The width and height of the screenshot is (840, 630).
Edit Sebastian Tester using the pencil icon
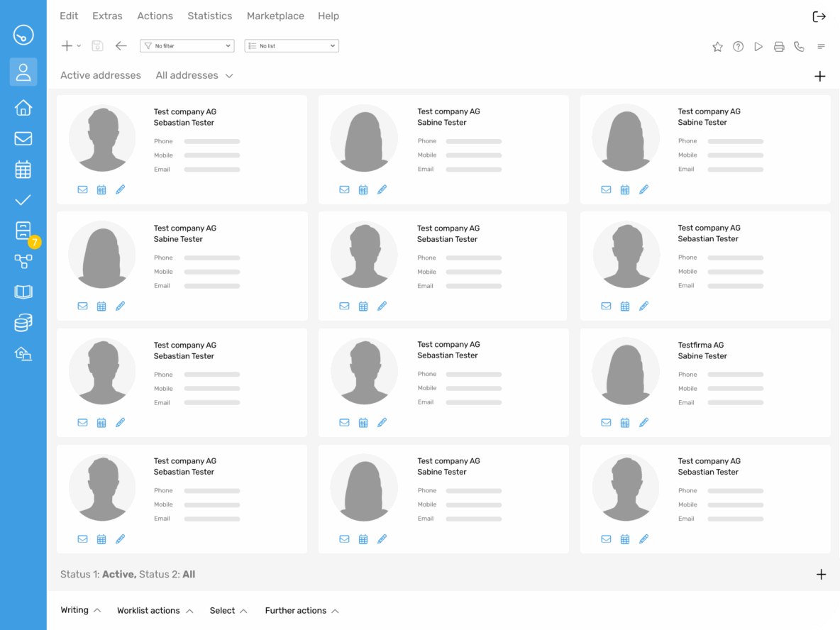tap(121, 189)
